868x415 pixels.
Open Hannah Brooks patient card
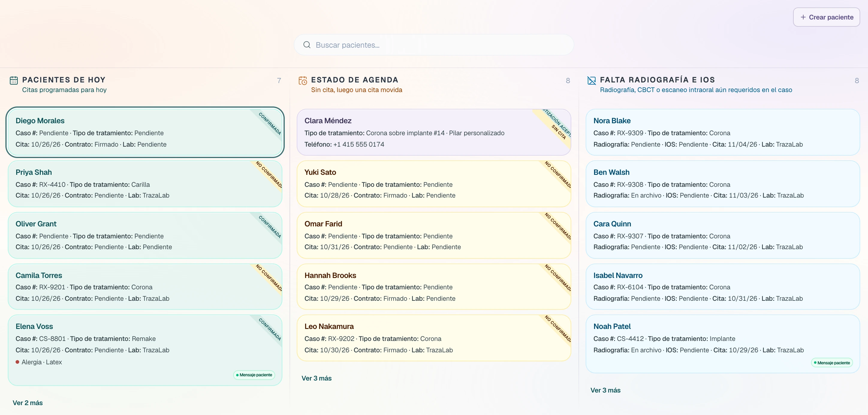pos(434,287)
